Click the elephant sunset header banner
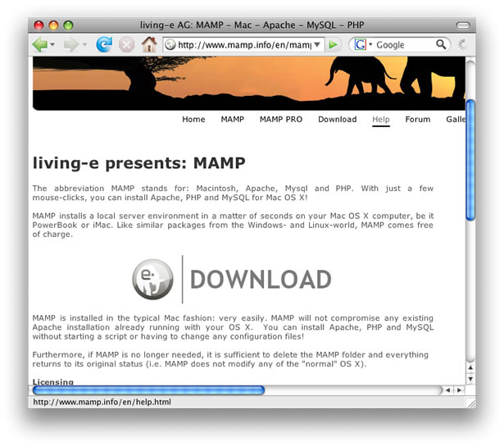 tap(249, 84)
